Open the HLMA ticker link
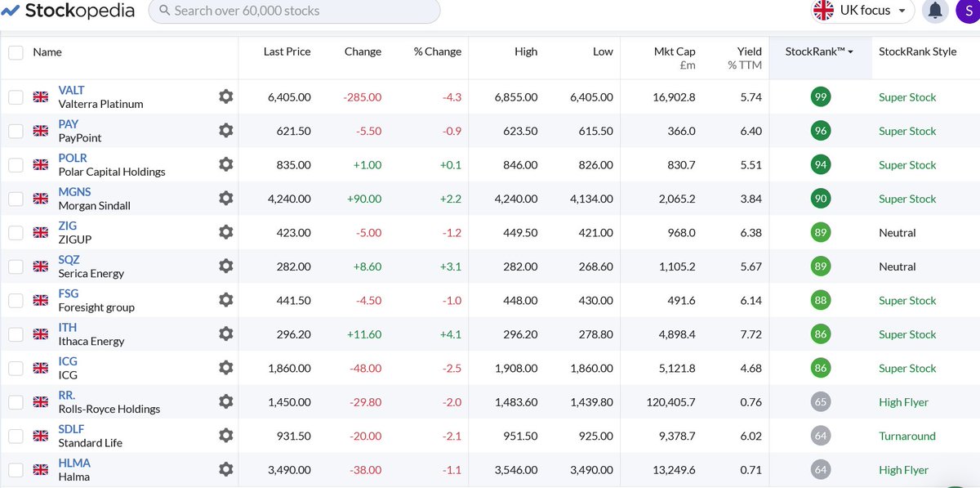This screenshot has height=488, width=980. (74, 463)
